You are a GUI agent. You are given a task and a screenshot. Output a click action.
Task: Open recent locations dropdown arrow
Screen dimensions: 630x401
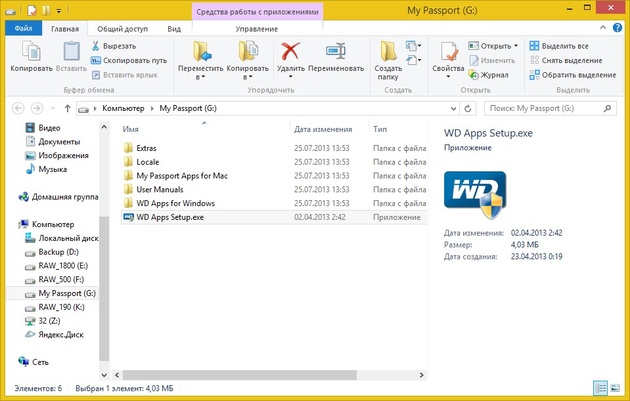(x=53, y=108)
